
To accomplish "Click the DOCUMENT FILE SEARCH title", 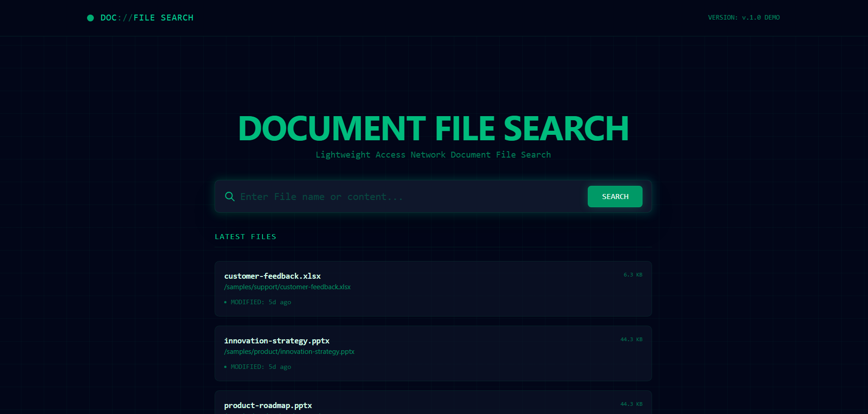I will tap(433, 128).
